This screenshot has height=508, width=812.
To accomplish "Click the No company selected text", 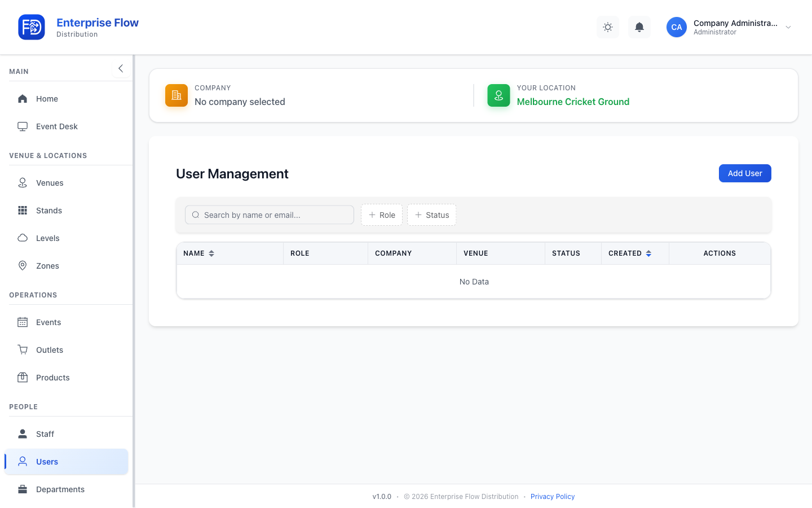I will (x=240, y=102).
